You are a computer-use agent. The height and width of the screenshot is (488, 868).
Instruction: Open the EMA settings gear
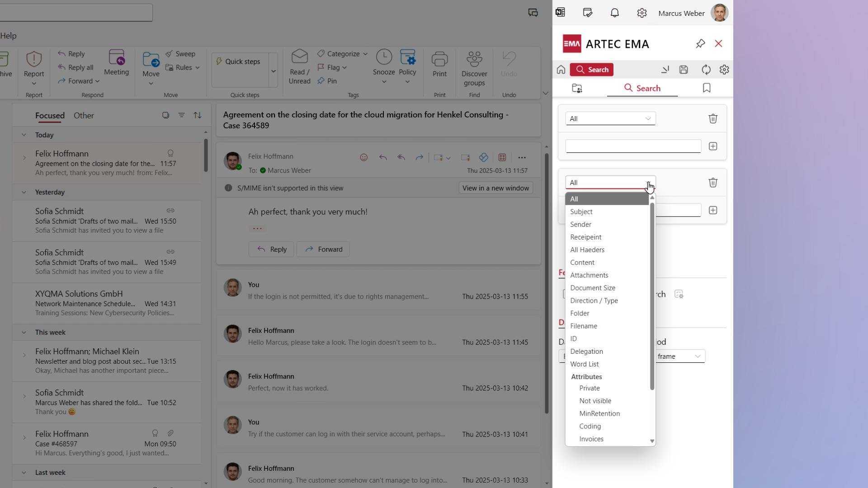[x=724, y=70]
